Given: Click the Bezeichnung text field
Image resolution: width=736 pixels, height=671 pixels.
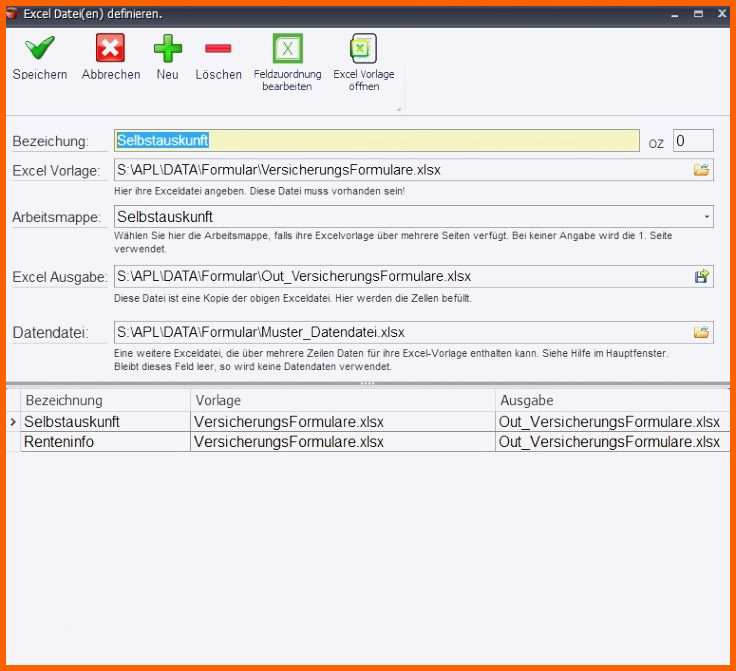Looking at the screenshot, I should [x=376, y=141].
